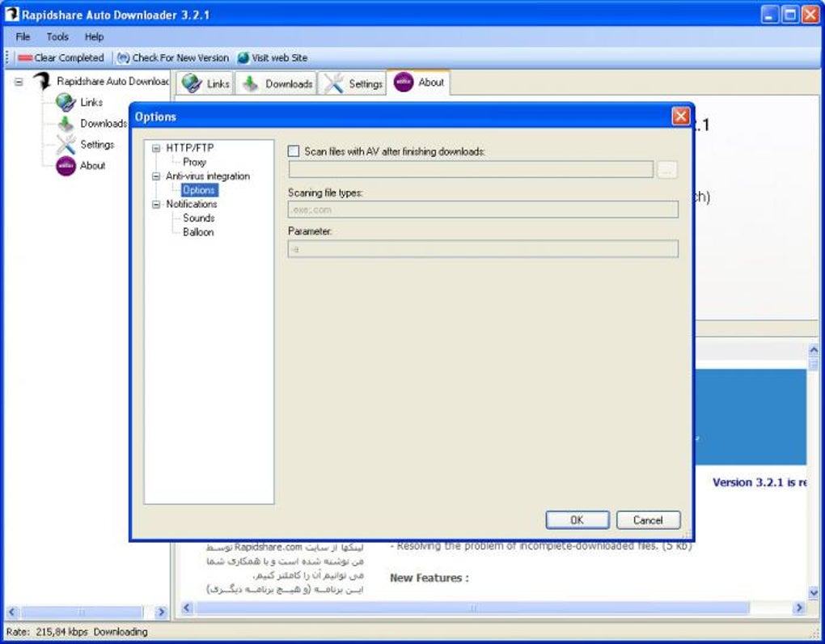825x644 pixels.
Task: Click the About tab purple icon
Action: coord(404,82)
